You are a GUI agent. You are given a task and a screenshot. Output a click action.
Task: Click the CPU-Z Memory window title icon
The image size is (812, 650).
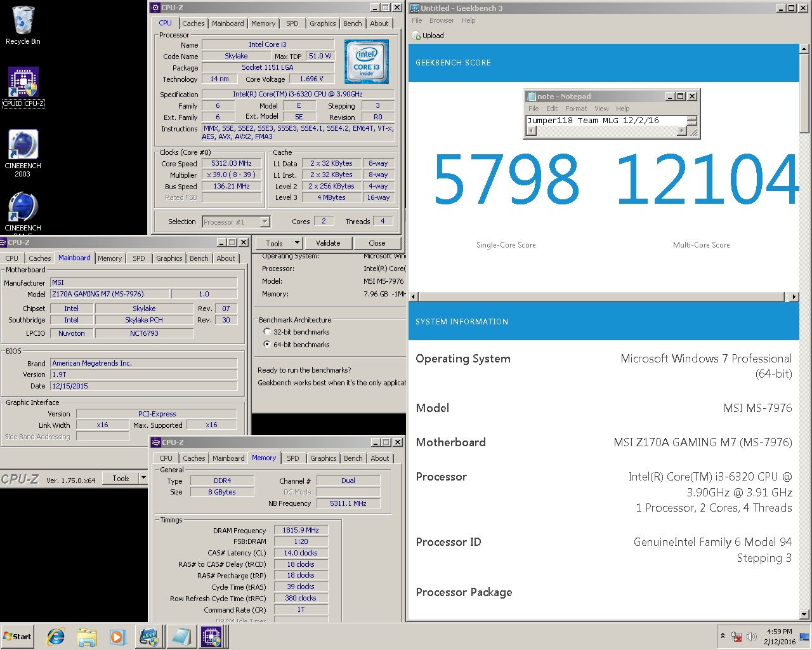[157, 442]
